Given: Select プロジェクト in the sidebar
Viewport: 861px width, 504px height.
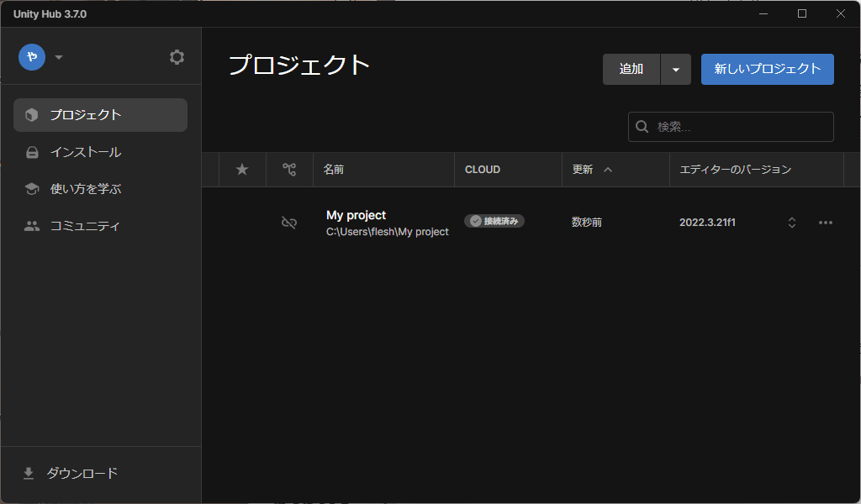Looking at the screenshot, I should (x=101, y=114).
